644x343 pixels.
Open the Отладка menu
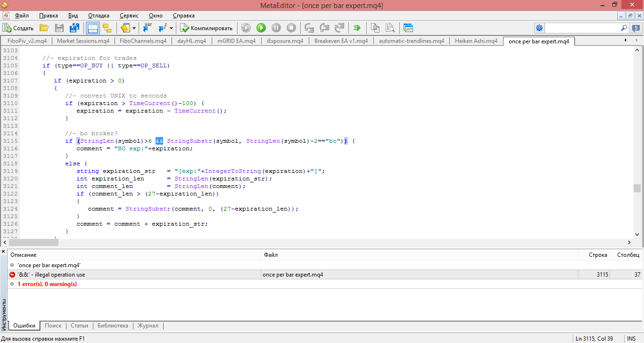click(99, 16)
